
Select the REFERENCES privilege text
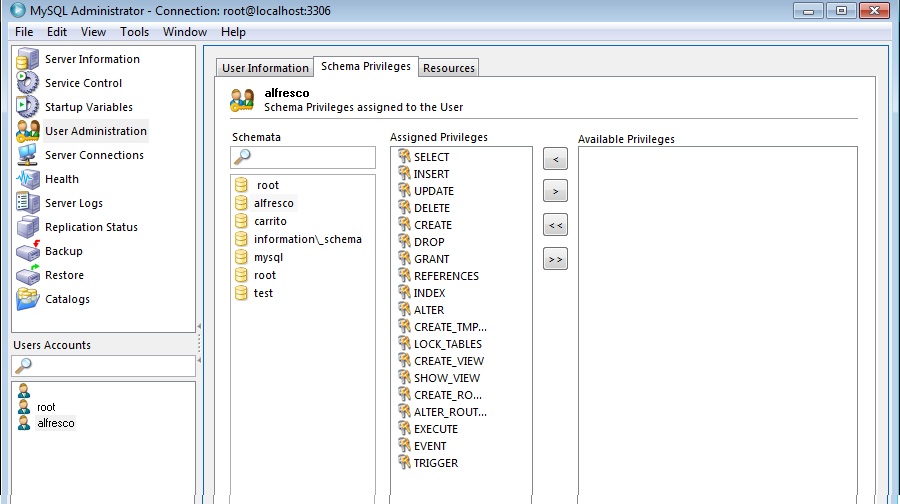446,276
